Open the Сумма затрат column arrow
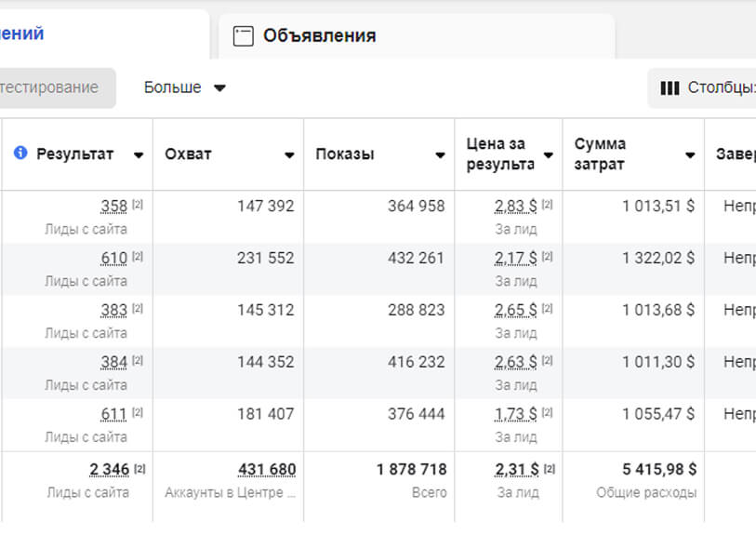 click(x=690, y=155)
